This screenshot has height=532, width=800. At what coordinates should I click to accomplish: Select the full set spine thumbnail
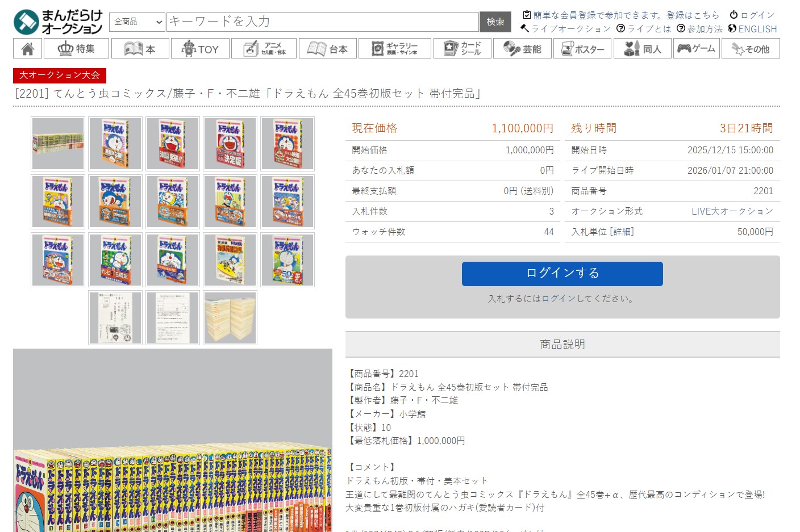click(58, 144)
